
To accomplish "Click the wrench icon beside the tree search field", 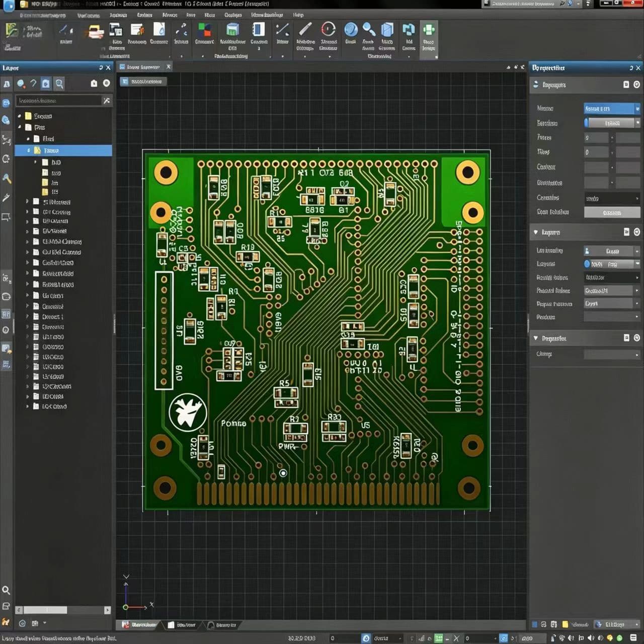I will point(107,101).
